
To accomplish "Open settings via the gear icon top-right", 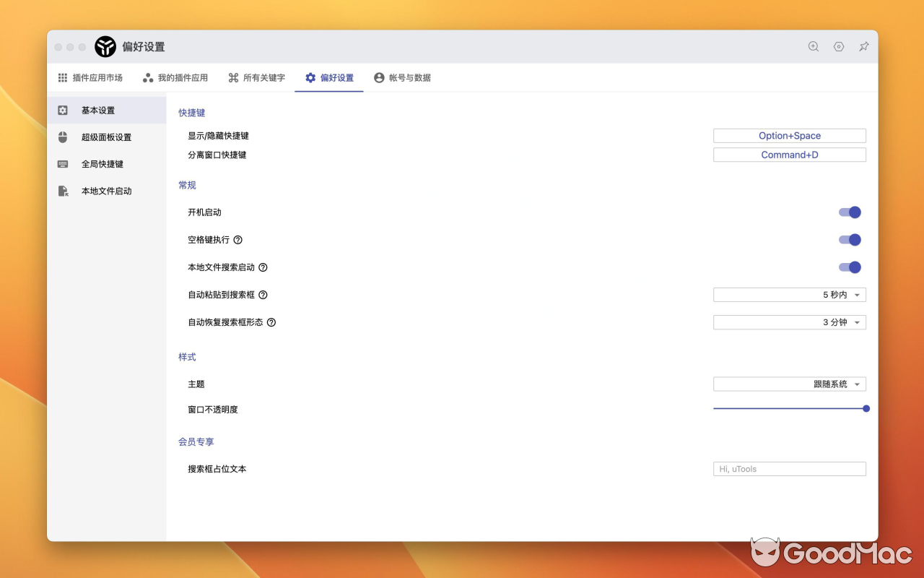I will [x=838, y=46].
